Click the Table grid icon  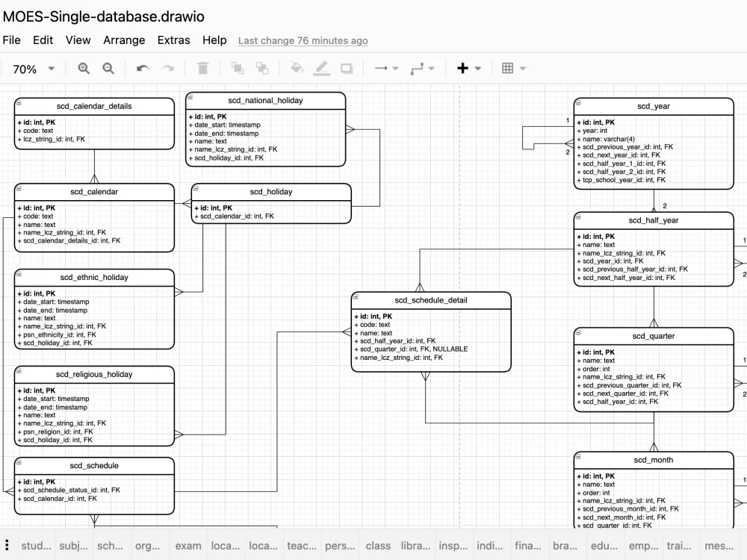[508, 69]
